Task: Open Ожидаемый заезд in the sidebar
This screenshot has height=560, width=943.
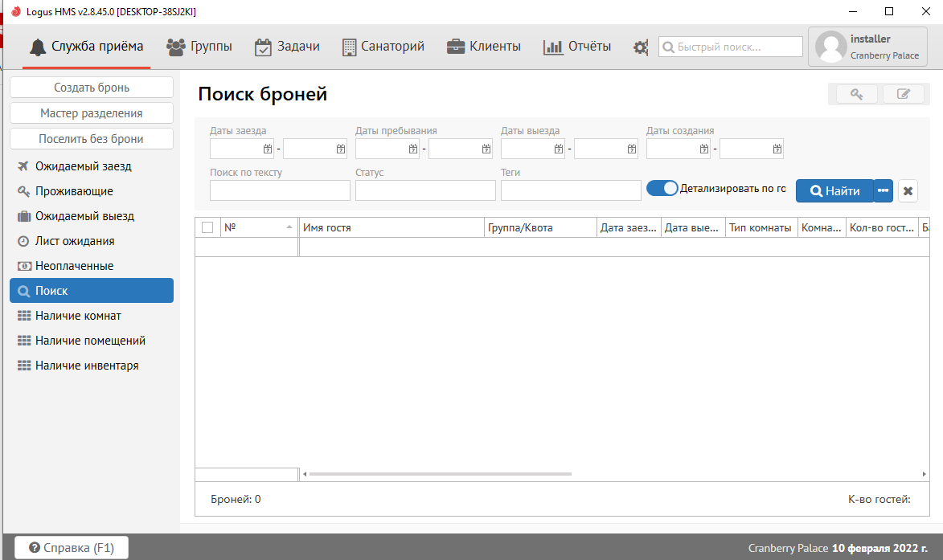Action: point(83,166)
